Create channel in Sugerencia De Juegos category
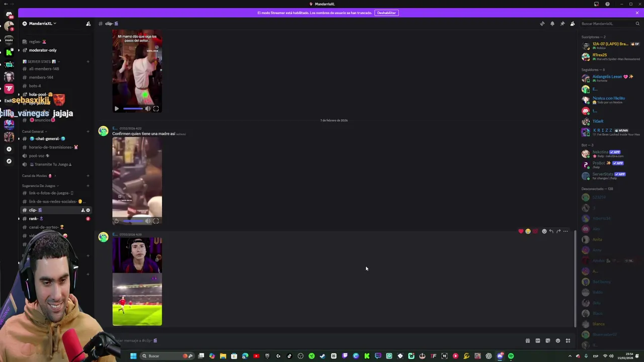This screenshot has width=644, height=362. [x=88, y=186]
